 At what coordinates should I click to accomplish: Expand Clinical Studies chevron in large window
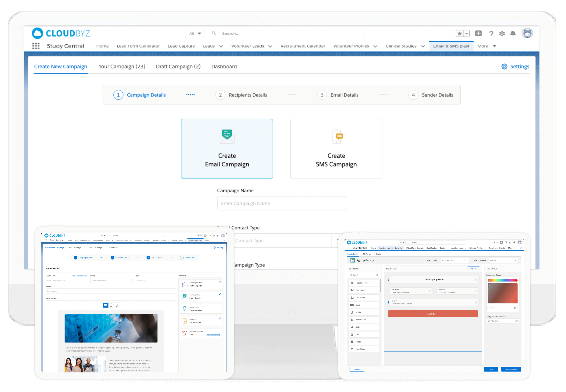[423, 46]
